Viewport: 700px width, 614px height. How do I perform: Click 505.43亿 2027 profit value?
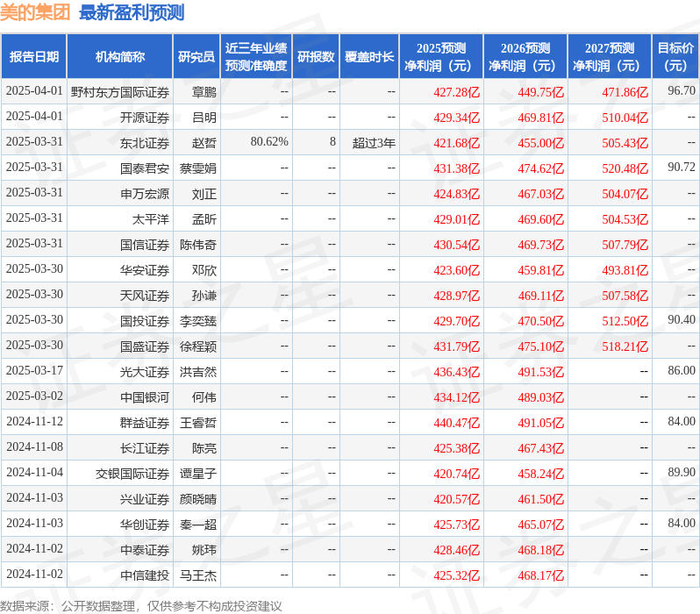[x=625, y=143]
